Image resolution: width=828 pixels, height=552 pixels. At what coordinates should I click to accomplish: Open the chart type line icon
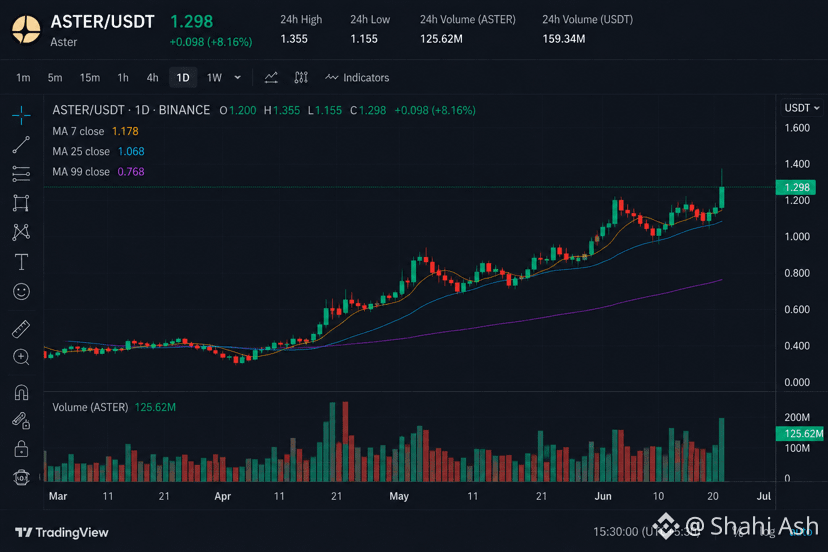coord(271,78)
